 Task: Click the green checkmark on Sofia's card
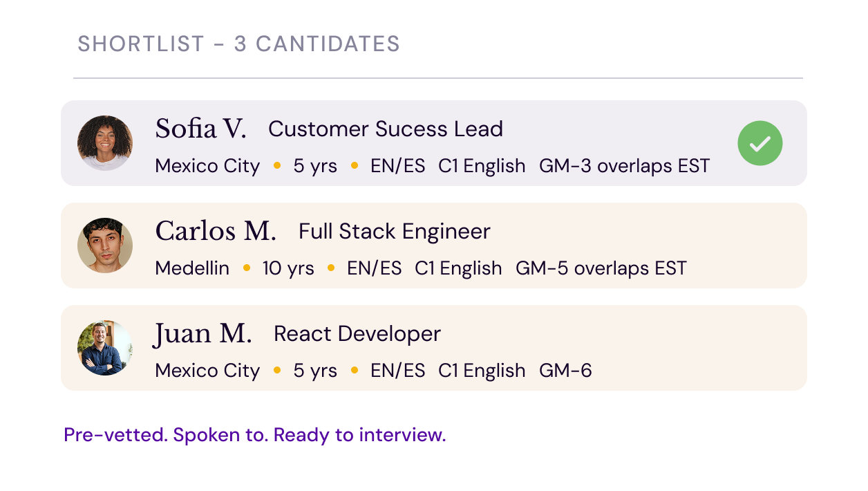(x=759, y=143)
